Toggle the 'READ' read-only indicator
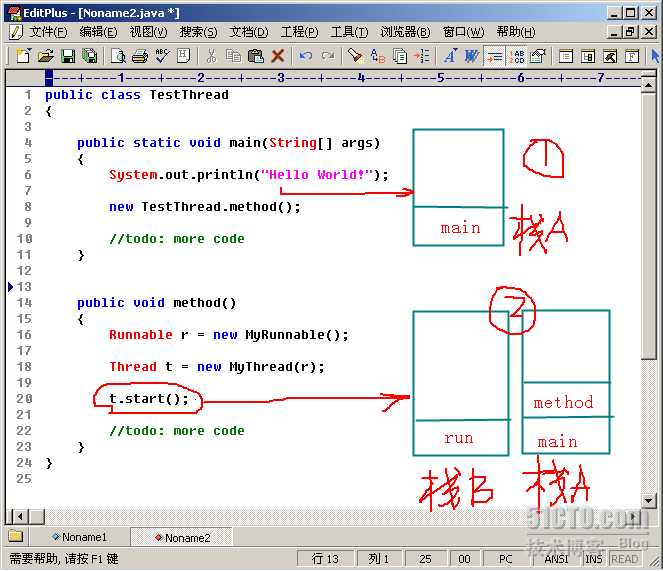663x571 pixels. (x=625, y=559)
